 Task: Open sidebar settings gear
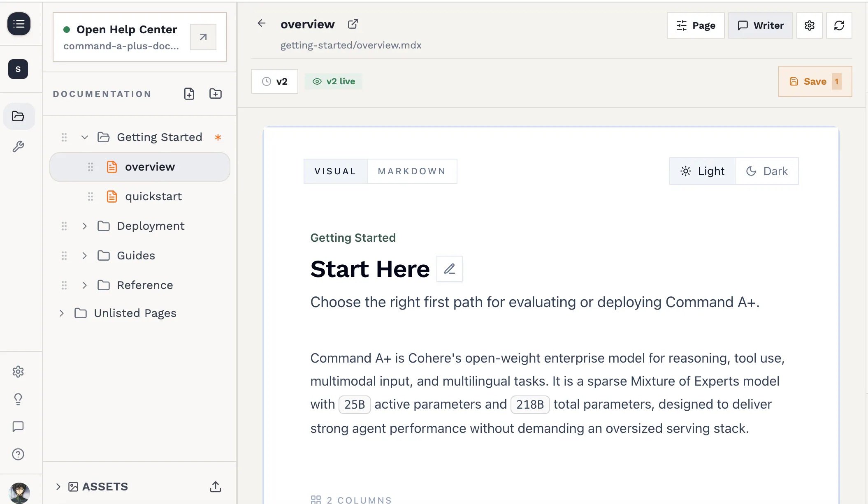(18, 372)
